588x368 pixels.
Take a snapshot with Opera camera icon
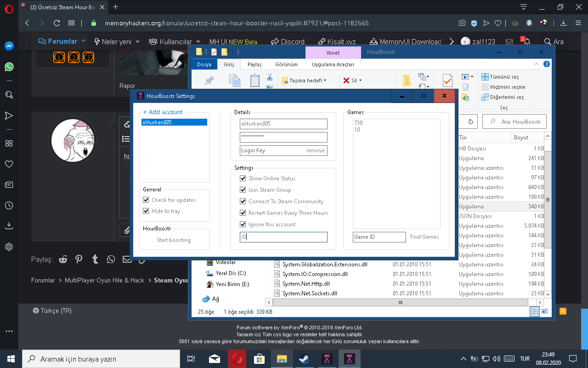[x=462, y=23]
